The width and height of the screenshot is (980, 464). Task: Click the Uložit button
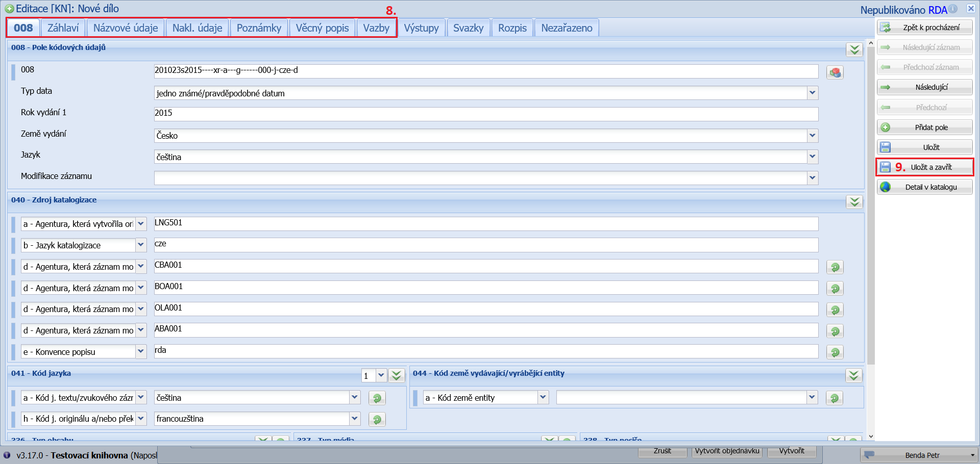(x=925, y=147)
